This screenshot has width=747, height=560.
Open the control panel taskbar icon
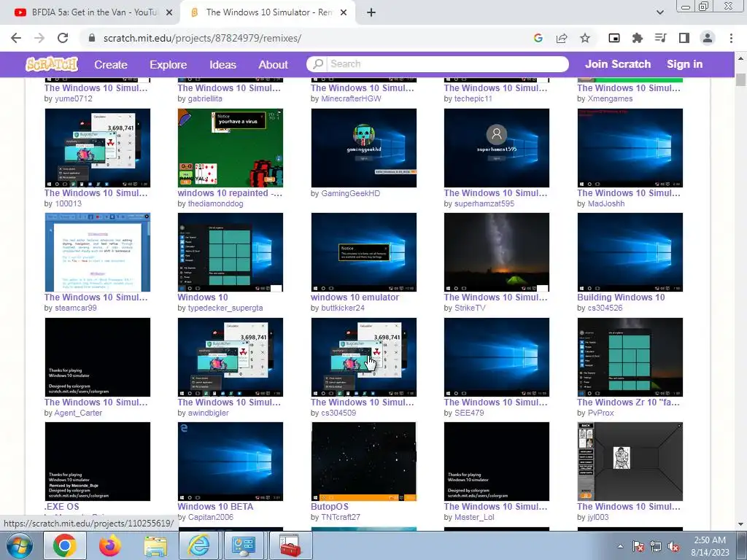pyautogui.click(x=244, y=545)
